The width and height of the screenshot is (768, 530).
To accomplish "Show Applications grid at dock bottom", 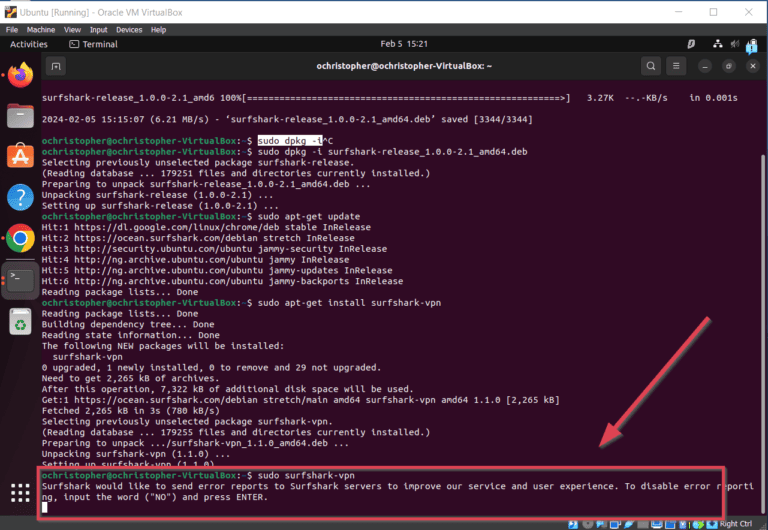I will [x=20, y=492].
